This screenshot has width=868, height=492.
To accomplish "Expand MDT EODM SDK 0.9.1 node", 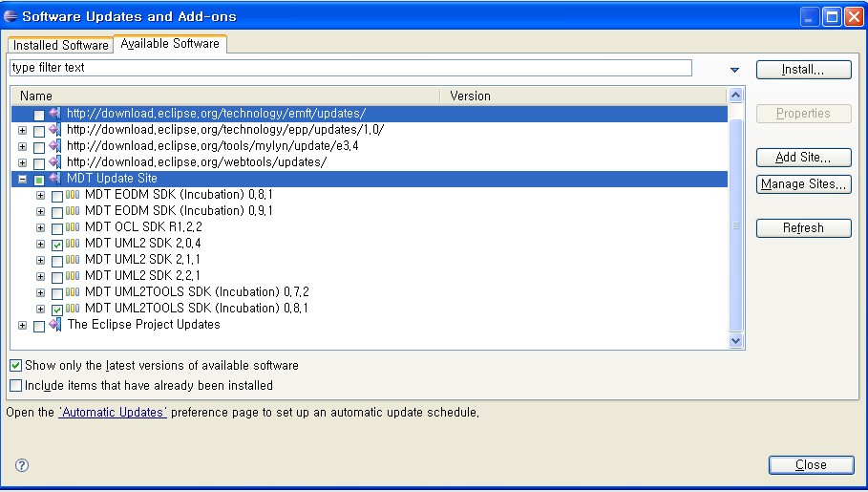I will click(x=40, y=211).
